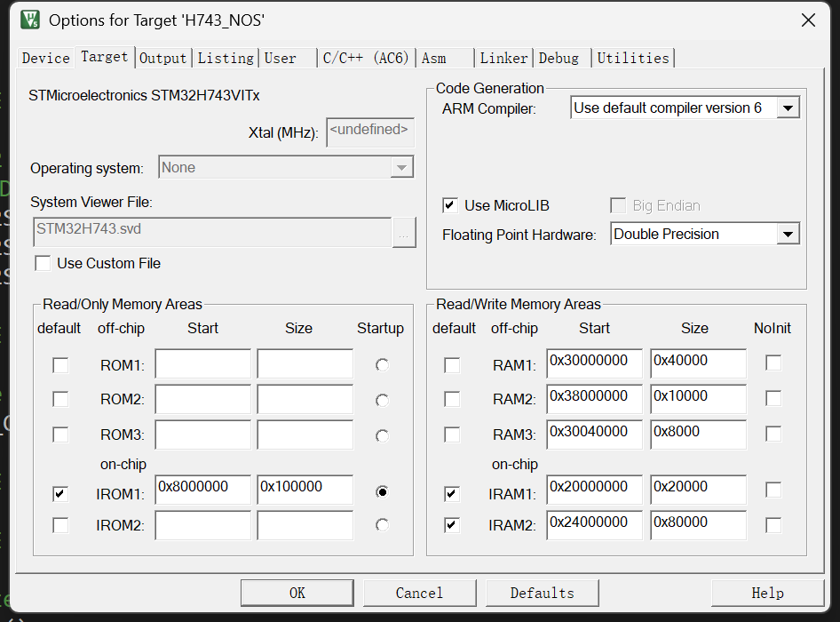Viewport: 840px width, 622px height.
Task: Switch to the C/C++ (AC6) tab
Action: pos(366,58)
